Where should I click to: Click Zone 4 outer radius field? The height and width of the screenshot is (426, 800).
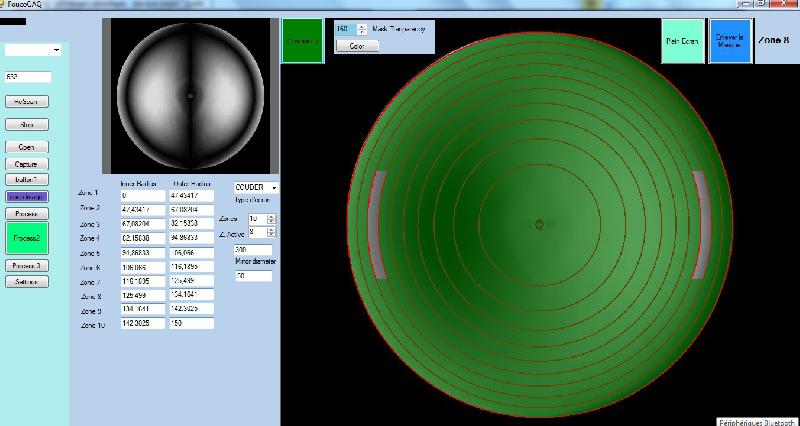(192, 238)
